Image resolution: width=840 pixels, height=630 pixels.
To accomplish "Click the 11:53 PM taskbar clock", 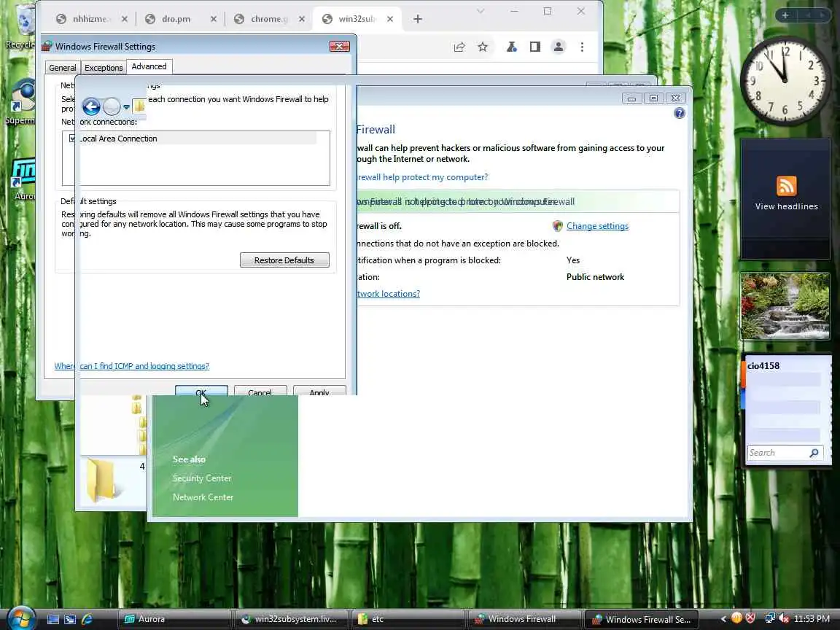I will (x=812, y=619).
